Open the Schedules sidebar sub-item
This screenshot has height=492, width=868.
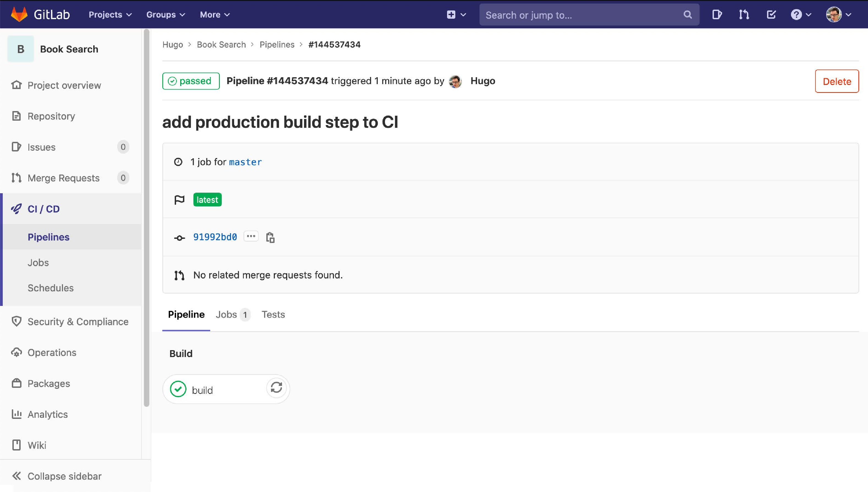(x=50, y=288)
